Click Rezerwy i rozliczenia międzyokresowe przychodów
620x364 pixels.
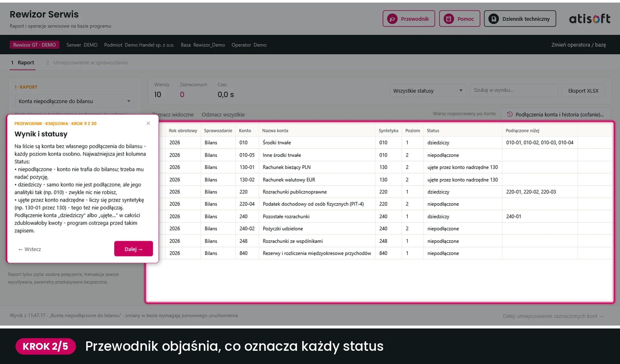click(316, 253)
